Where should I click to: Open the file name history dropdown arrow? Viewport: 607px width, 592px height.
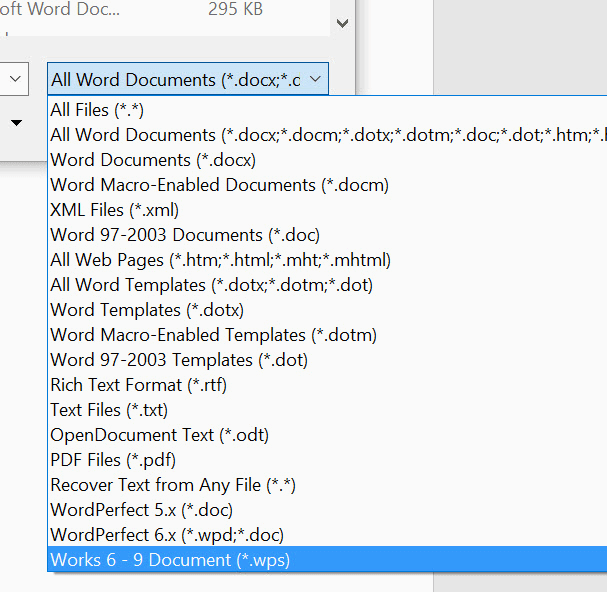[x=15, y=79]
